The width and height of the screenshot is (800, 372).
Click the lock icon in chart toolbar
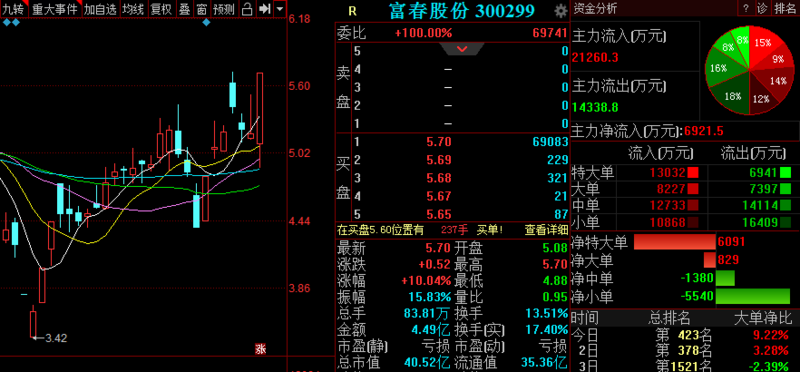(247, 9)
